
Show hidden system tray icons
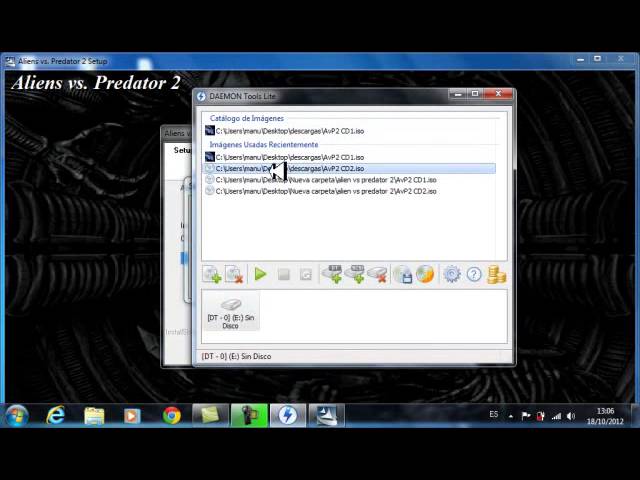(511, 416)
